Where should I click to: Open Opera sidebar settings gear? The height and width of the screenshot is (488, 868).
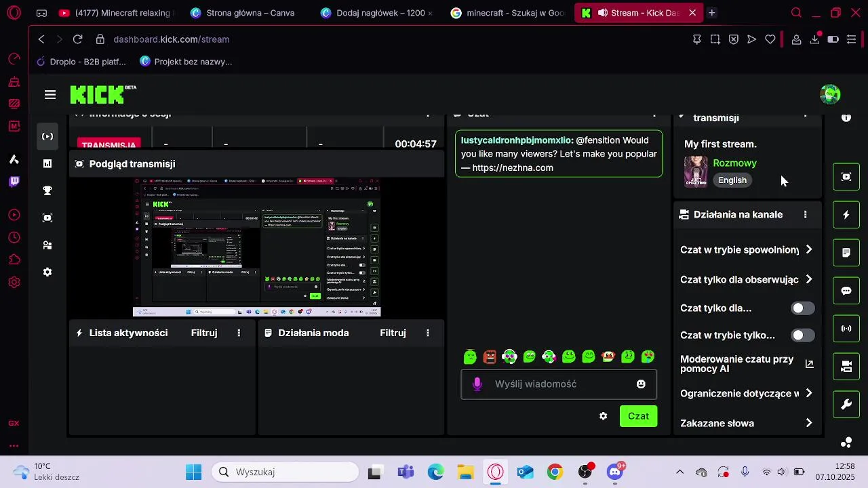[x=14, y=283]
